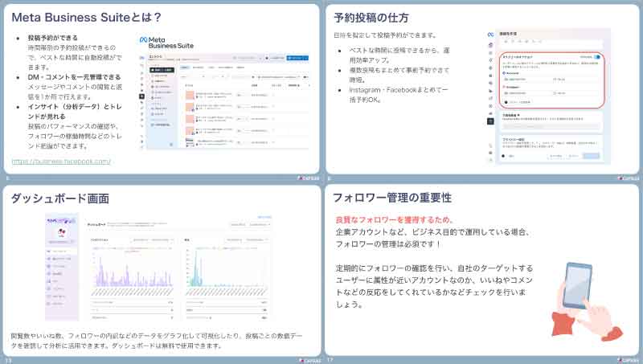The width and height of the screenshot is (643, 364).
Task: Open the business.facebook.com link
Action: click(61, 162)
